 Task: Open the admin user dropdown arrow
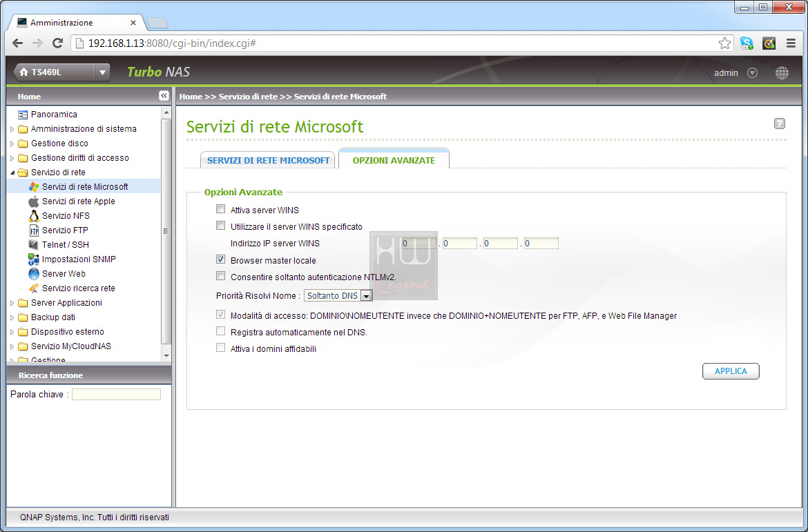pos(752,72)
